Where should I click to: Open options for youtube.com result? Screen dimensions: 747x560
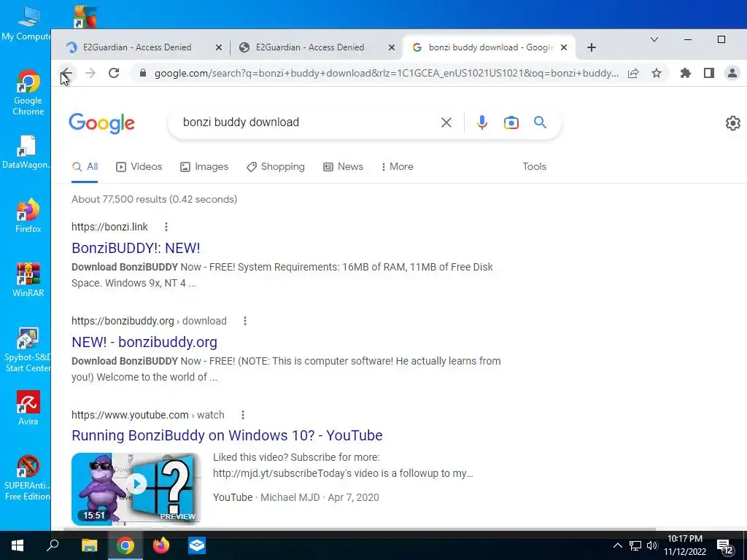242,415
